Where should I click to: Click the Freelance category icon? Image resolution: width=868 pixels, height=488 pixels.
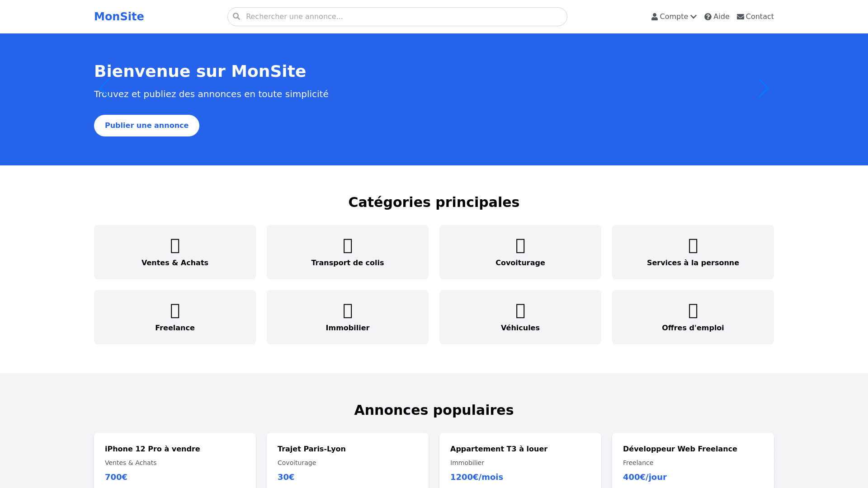tap(175, 311)
